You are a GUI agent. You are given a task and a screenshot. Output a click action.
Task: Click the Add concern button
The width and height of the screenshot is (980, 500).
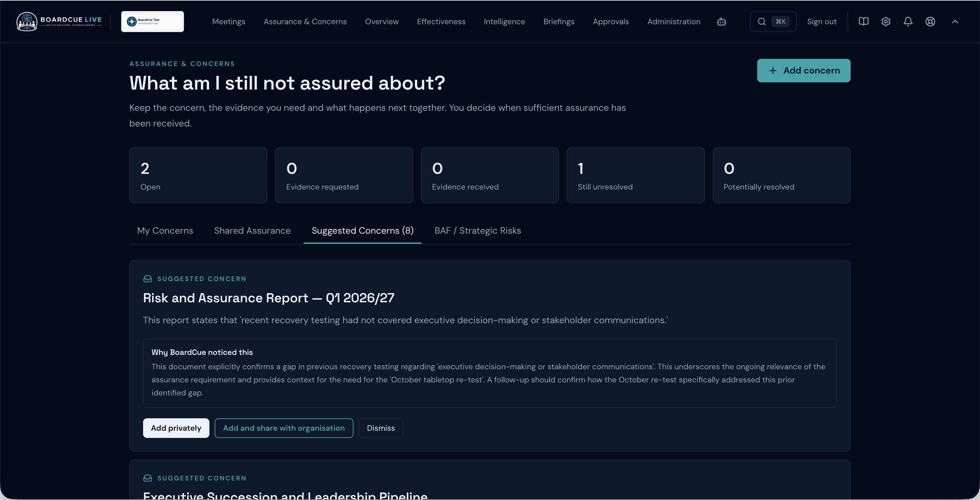click(804, 70)
